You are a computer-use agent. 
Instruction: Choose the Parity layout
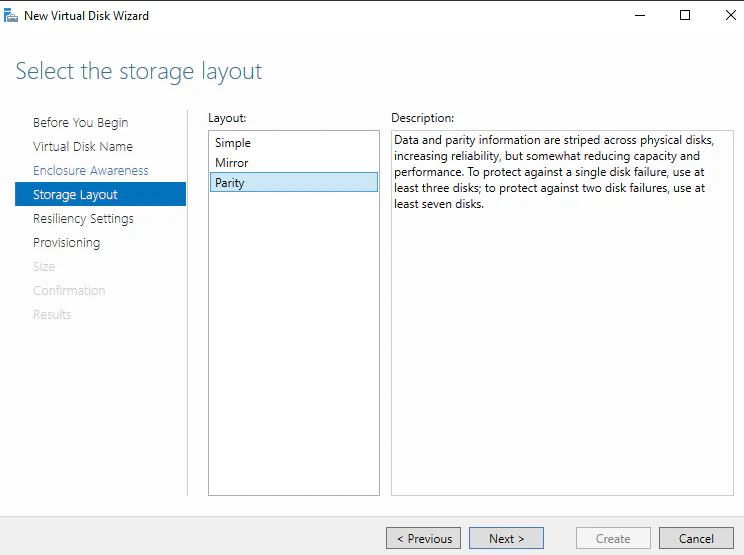(294, 183)
